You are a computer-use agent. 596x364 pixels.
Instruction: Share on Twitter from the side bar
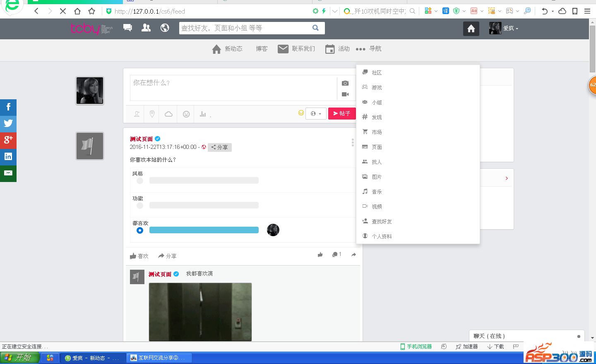pos(8,123)
